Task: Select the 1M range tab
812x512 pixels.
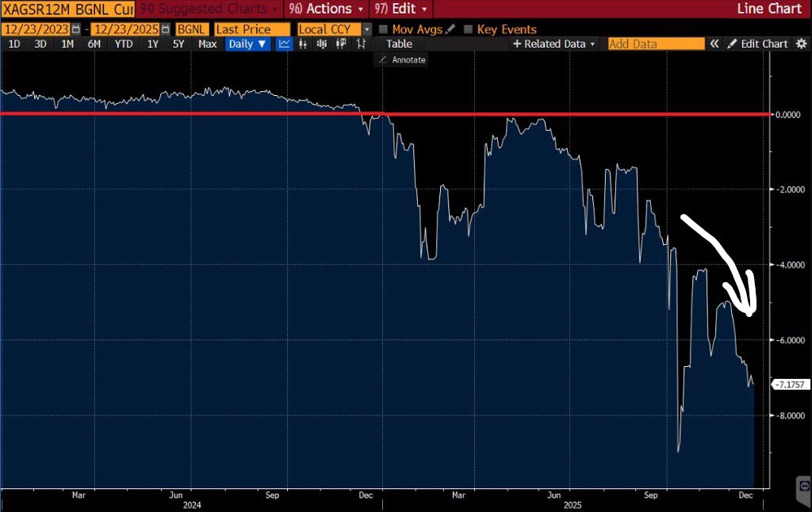Action: [x=67, y=44]
